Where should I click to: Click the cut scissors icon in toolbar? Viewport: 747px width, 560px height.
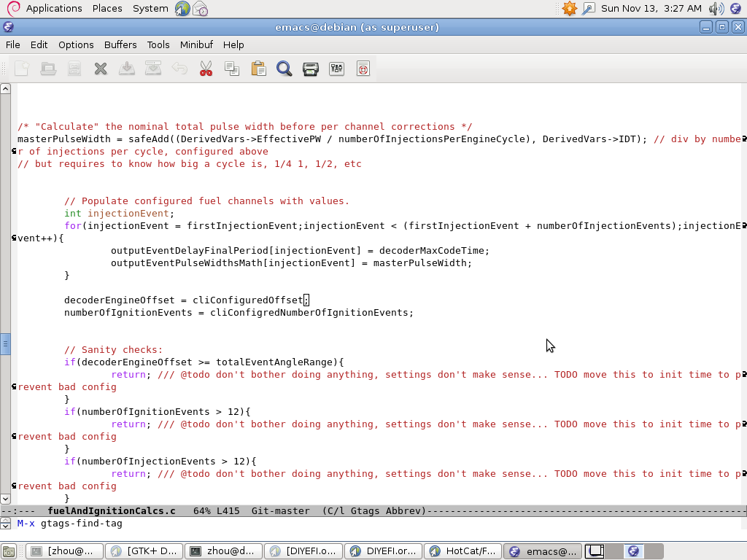tap(206, 69)
